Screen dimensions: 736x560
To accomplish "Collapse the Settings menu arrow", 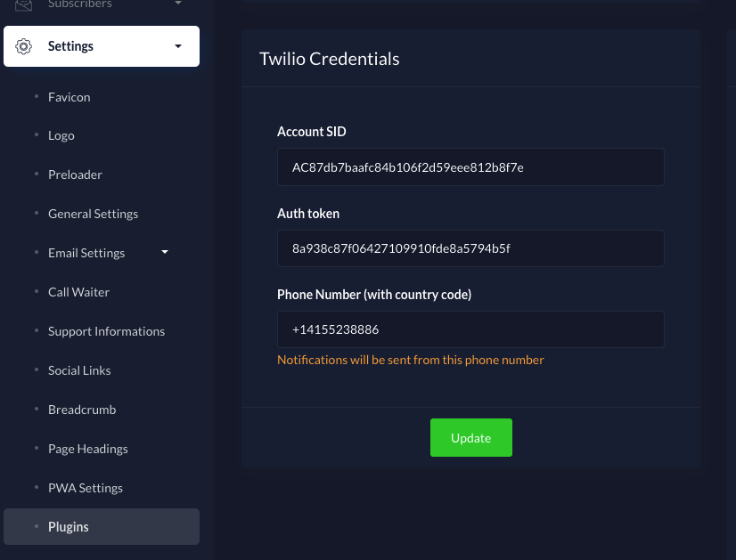I will 178,46.
